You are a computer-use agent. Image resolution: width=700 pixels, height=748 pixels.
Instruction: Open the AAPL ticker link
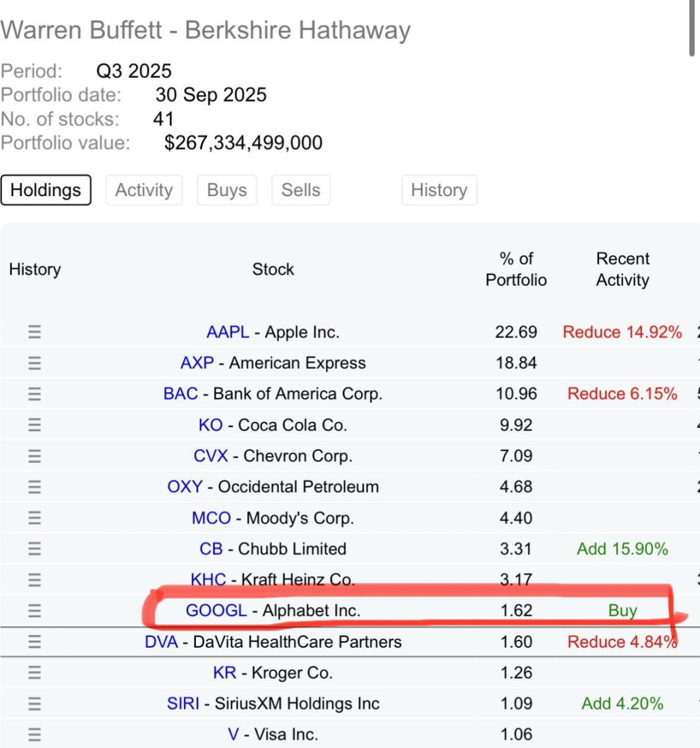(228, 332)
